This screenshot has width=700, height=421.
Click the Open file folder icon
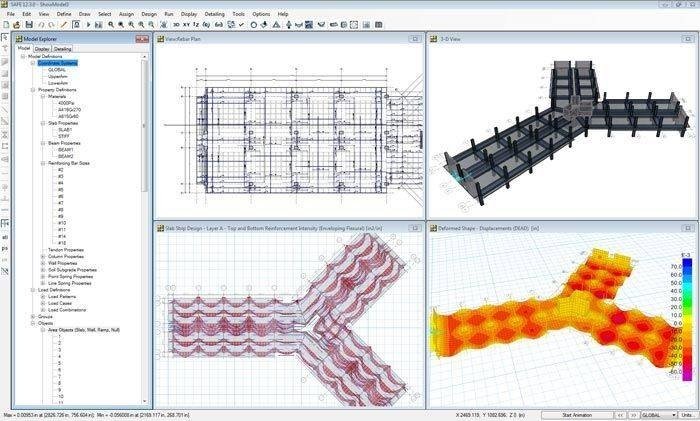pyautogui.click(x=17, y=25)
